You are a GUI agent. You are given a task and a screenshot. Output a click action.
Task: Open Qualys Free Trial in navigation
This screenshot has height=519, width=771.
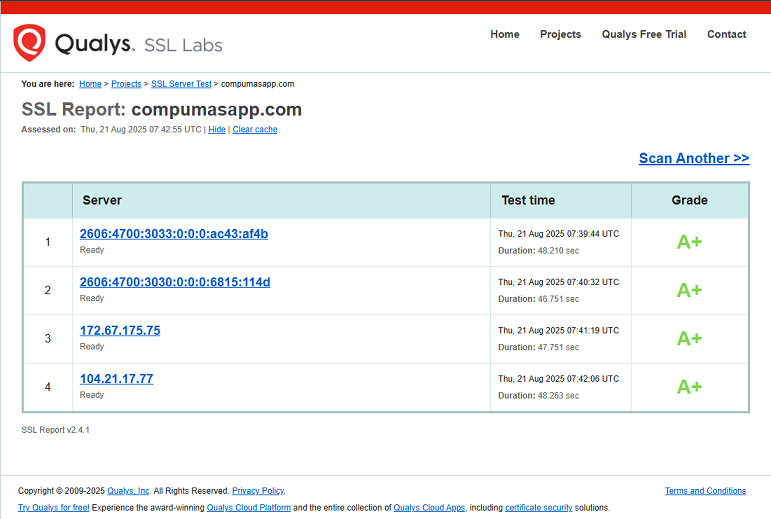tap(643, 34)
